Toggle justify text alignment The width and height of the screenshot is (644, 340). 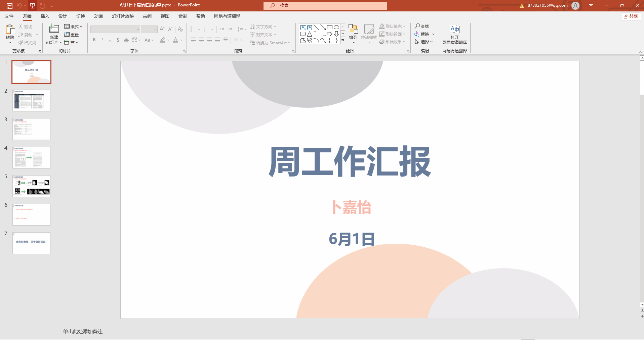217,40
